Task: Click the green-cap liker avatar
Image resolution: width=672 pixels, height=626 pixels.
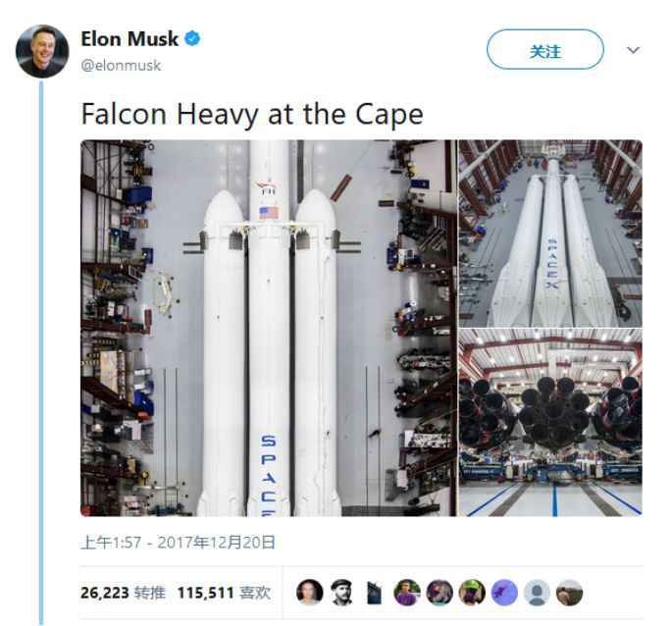Action: point(472,593)
